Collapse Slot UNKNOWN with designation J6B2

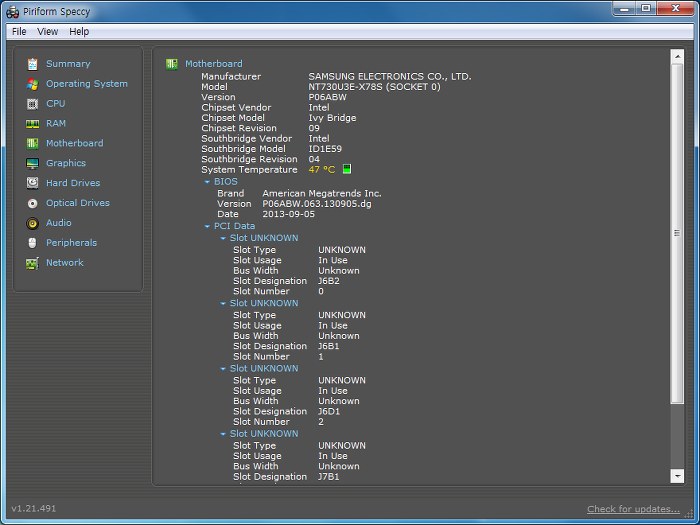[223, 238]
